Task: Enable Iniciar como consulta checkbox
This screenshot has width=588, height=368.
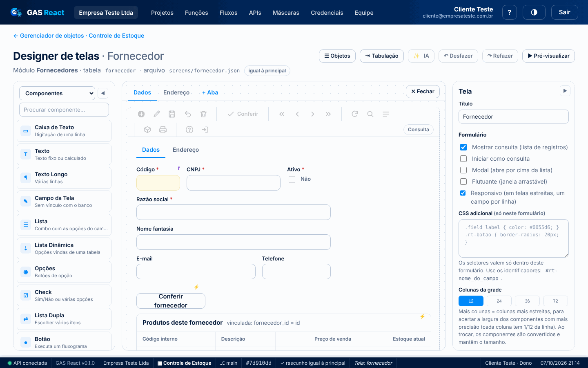Action: click(x=463, y=159)
